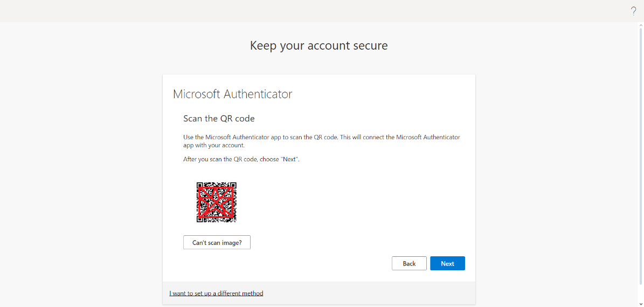644x307 pixels.
Task: Open "I want to set up a different method"
Action: tap(216, 294)
